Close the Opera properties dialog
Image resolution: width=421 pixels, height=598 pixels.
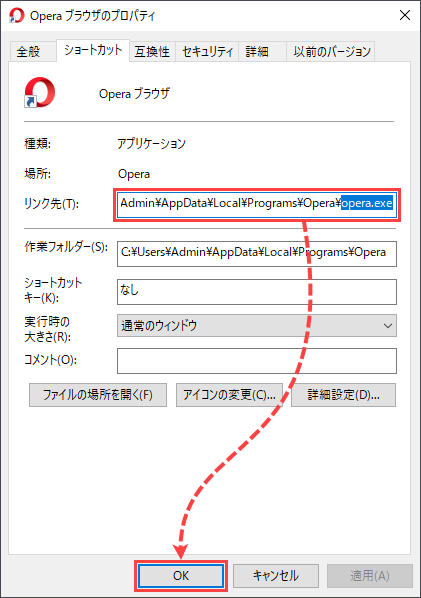click(405, 15)
